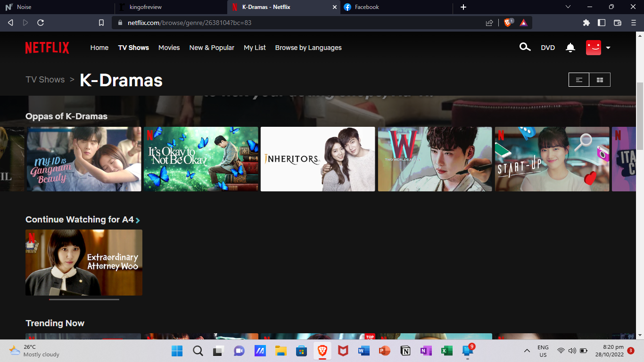Open Windows taskbar search
644x362 pixels.
[198, 351]
